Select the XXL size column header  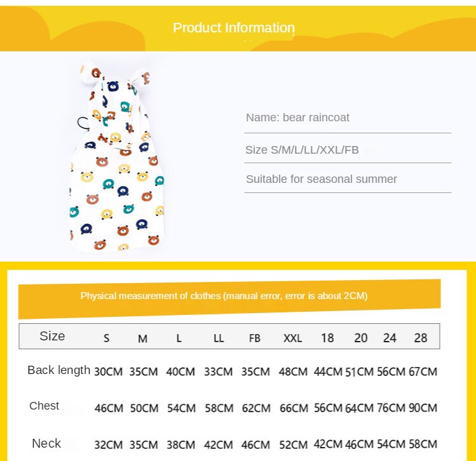click(x=292, y=338)
